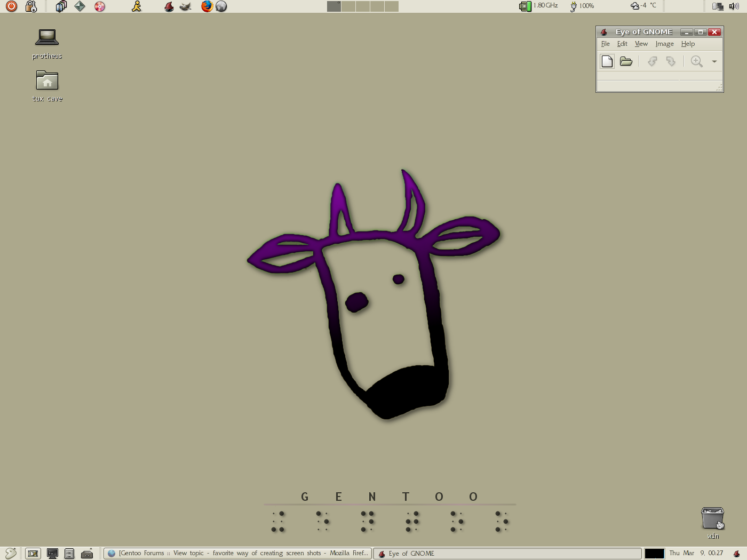Click the clock showing Thu Mar 9, 00:27
This screenshot has width=747, height=560.
pos(696,553)
